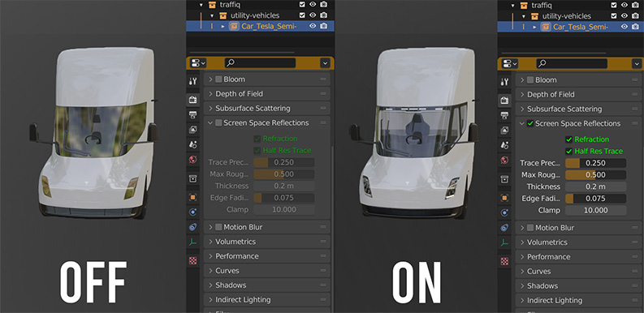Enable Screen Space Reflections checkbox in left panel
Image resolution: width=644 pixels, height=313 pixels.
218,123
